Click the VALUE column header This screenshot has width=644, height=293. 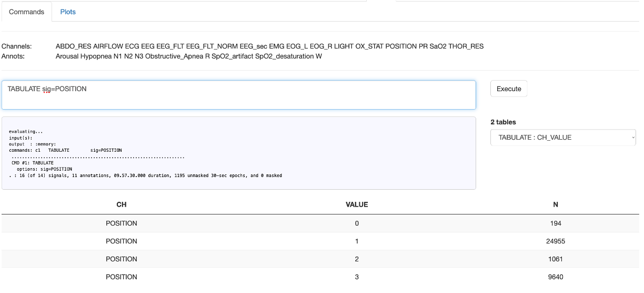point(357,204)
